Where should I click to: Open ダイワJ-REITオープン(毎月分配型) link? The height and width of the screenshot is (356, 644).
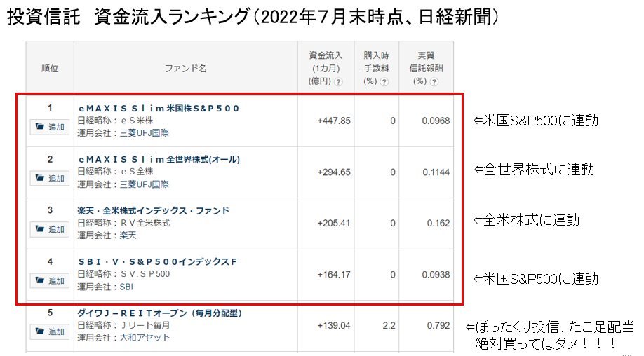click(x=160, y=313)
